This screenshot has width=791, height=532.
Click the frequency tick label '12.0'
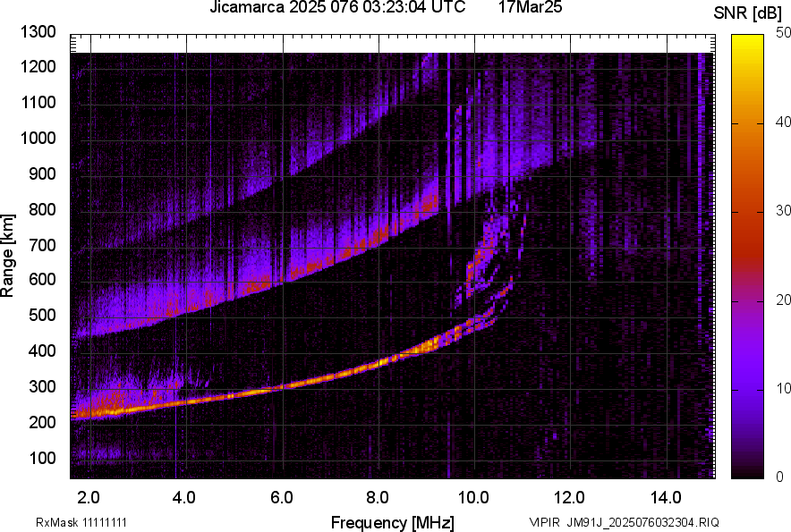(x=570, y=498)
